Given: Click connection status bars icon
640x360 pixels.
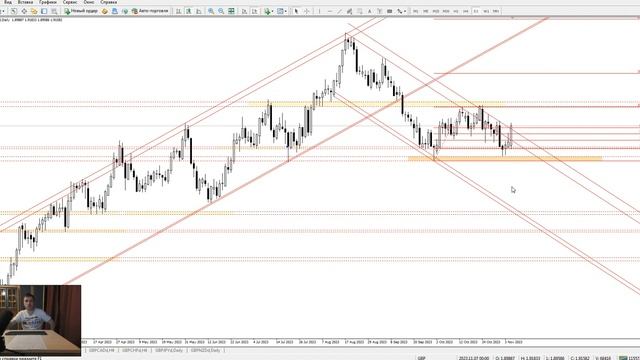Looking at the screenshot, I should click(623, 358).
